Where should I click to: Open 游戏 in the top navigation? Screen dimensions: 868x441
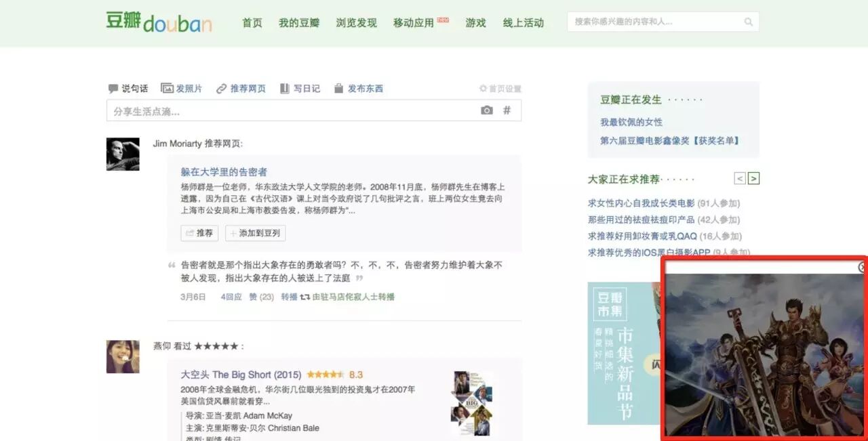click(476, 23)
